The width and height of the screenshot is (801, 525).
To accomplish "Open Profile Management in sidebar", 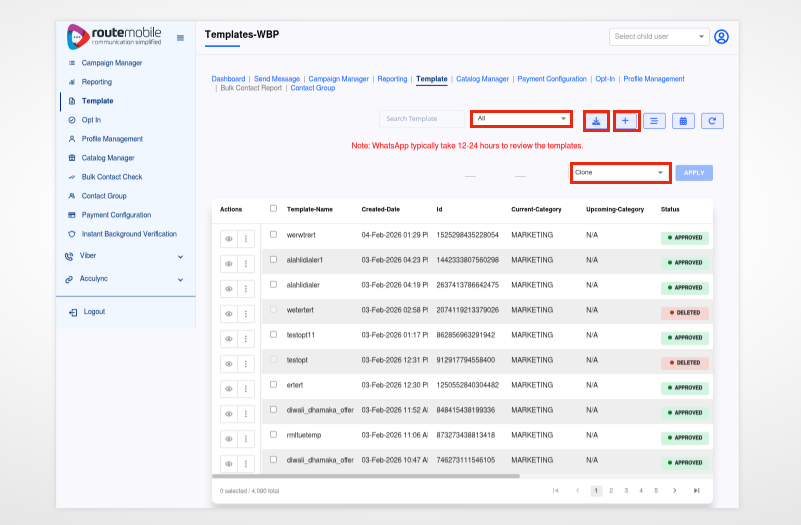I will (112, 139).
